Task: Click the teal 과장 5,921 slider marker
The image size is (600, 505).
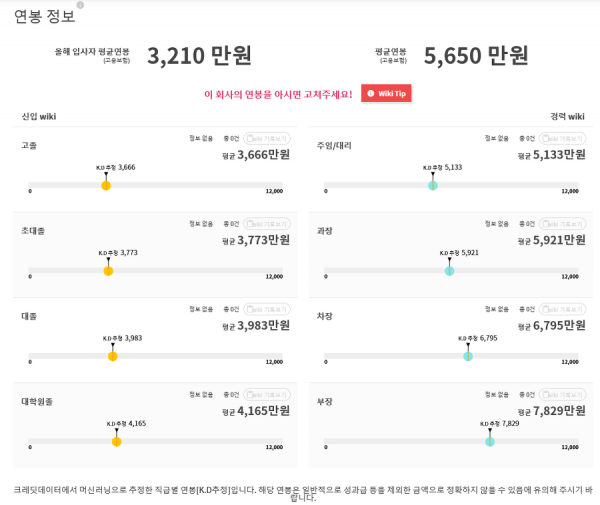Action: [449, 271]
